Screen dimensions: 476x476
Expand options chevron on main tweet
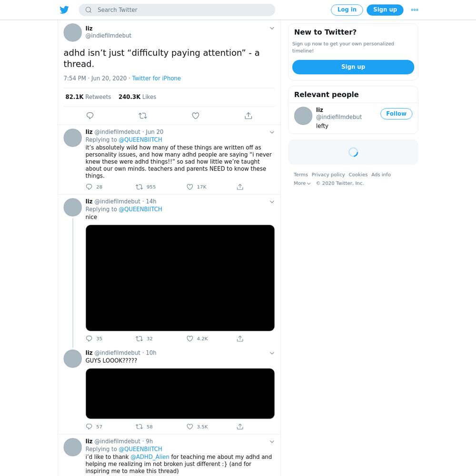272,28
